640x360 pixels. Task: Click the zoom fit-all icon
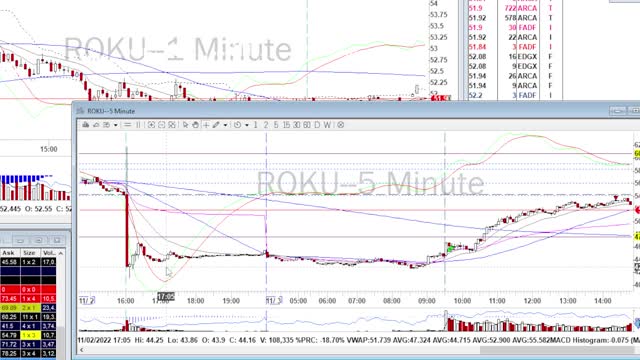click(x=172, y=125)
